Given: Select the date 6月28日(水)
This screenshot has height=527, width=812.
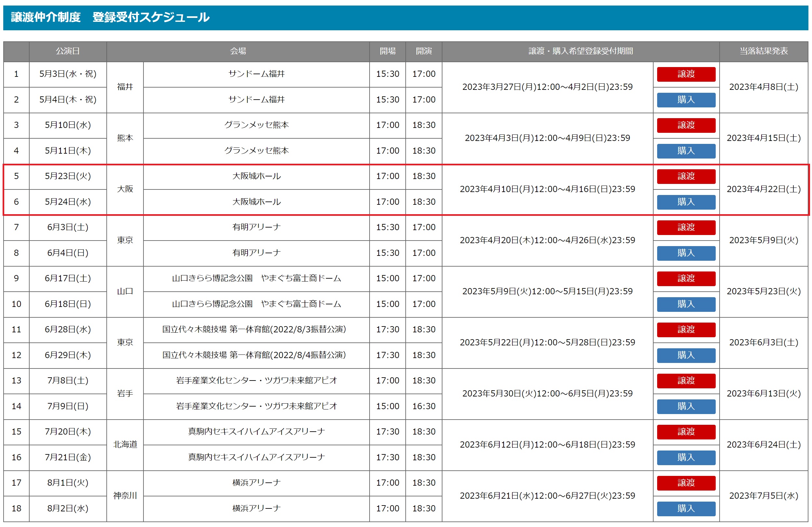Looking at the screenshot, I should point(68,330).
